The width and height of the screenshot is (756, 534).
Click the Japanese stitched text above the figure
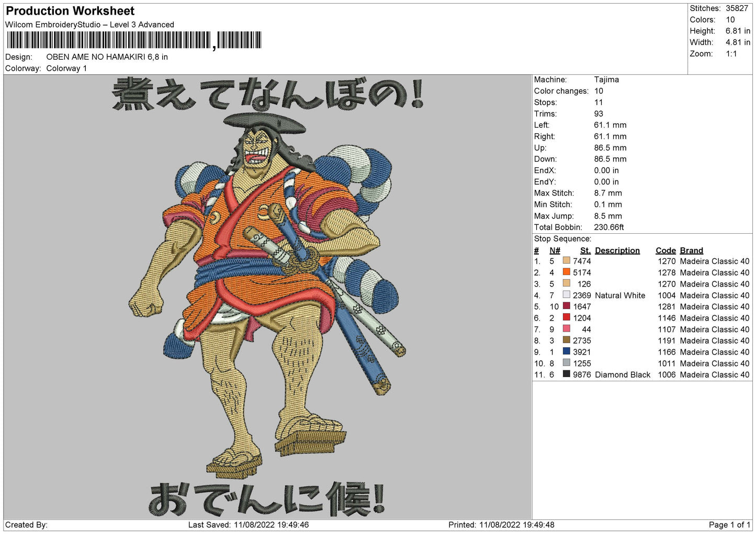pyautogui.click(x=268, y=94)
